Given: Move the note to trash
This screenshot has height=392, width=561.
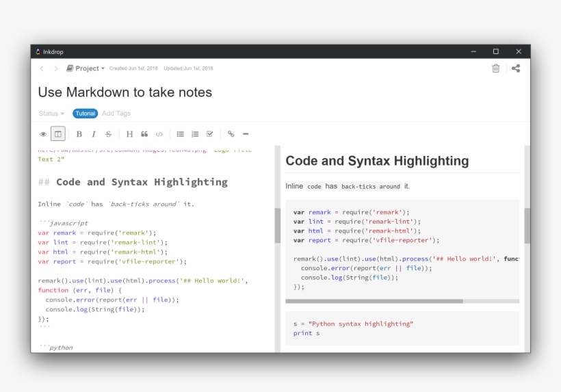Looking at the screenshot, I should pos(496,68).
